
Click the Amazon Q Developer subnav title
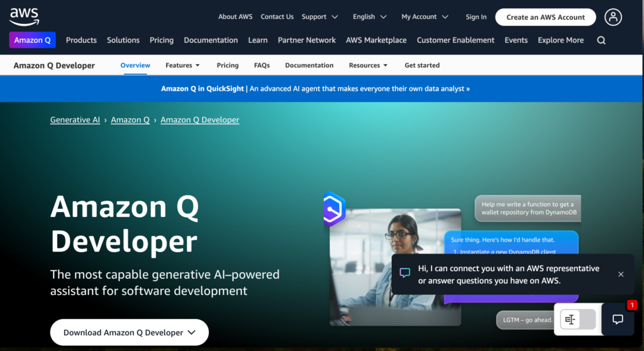54,65
